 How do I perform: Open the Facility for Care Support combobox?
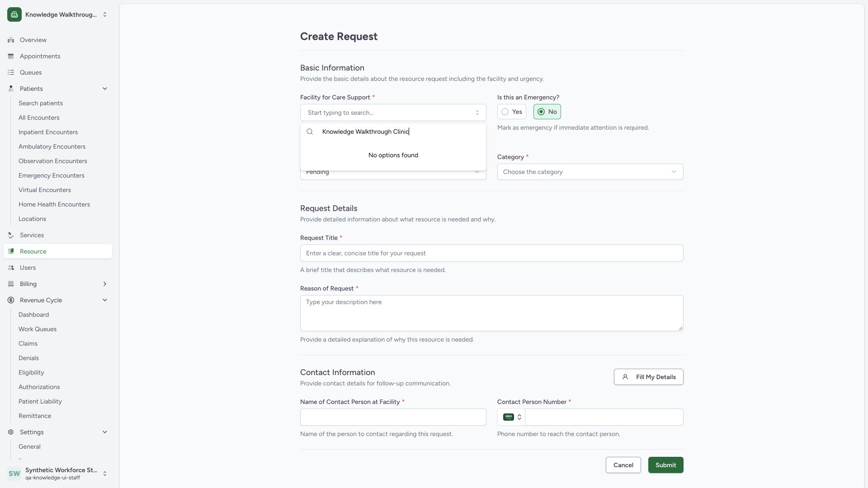(x=393, y=113)
